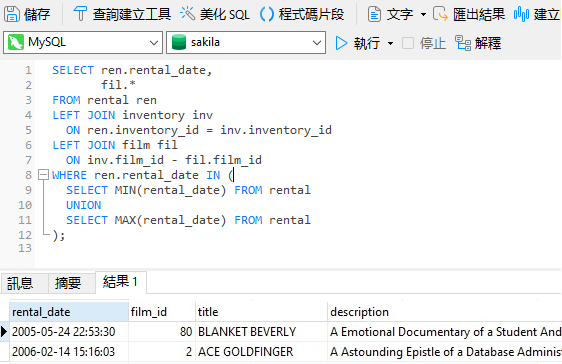Select cell 2005-05-24 22:53:30
This screenshot has width=562, height=364.
69,332
